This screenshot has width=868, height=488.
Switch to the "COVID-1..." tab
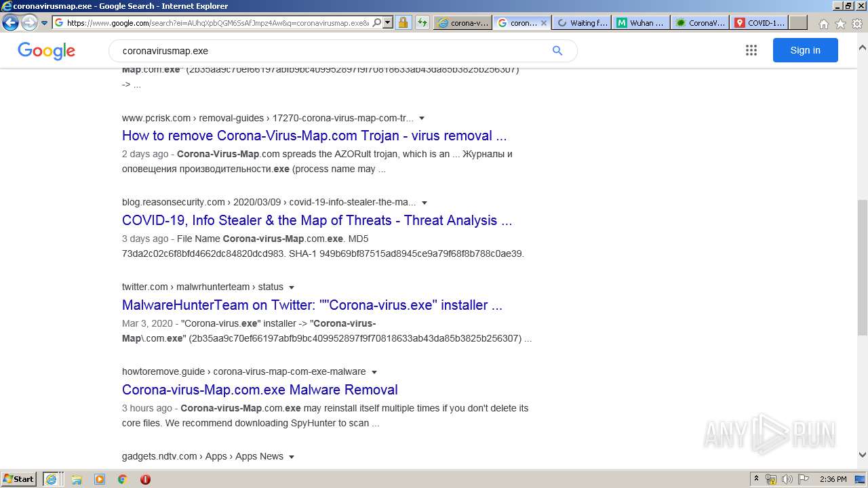coord(759,22)
